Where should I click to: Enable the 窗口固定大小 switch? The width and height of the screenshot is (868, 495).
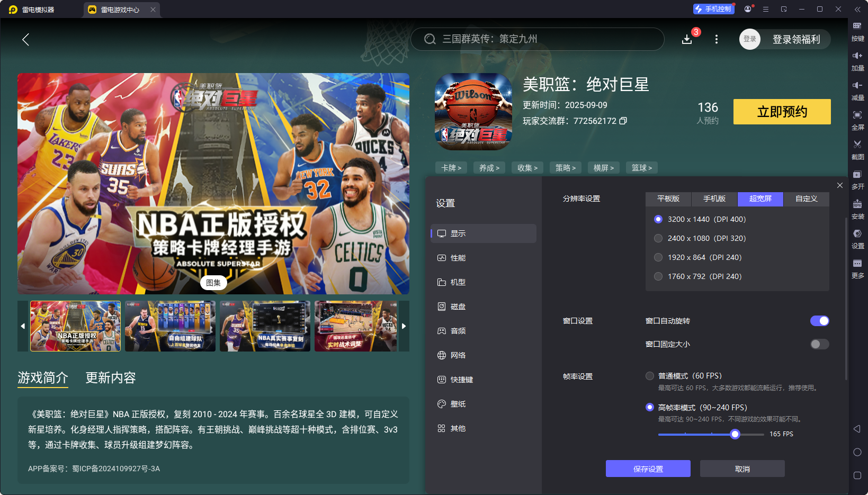click(819, 344)
